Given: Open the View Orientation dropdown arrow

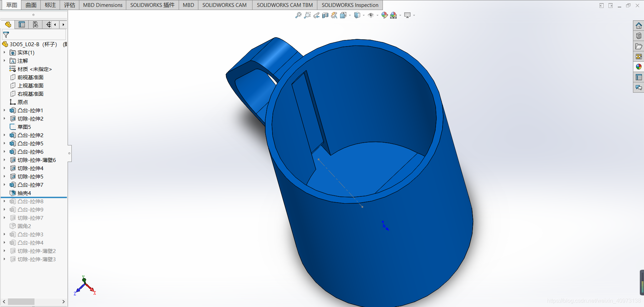Looking at the screenshot, I should pos(350,15).
